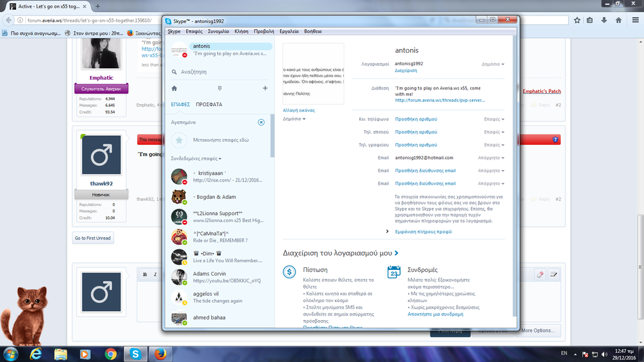Click the plus icon to add contact

[x=265, y=88]
